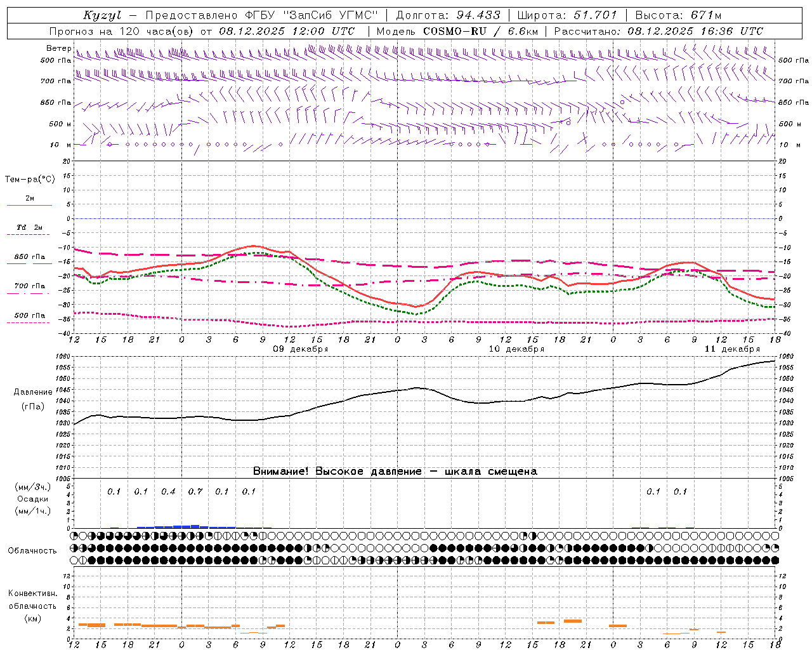Click the Высота: 671м header field

click(678, 15)
